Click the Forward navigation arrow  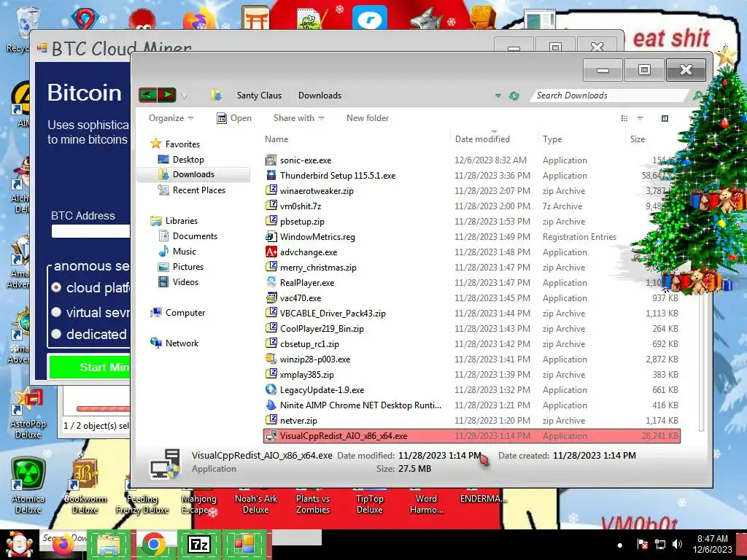[x=167, y=96]
